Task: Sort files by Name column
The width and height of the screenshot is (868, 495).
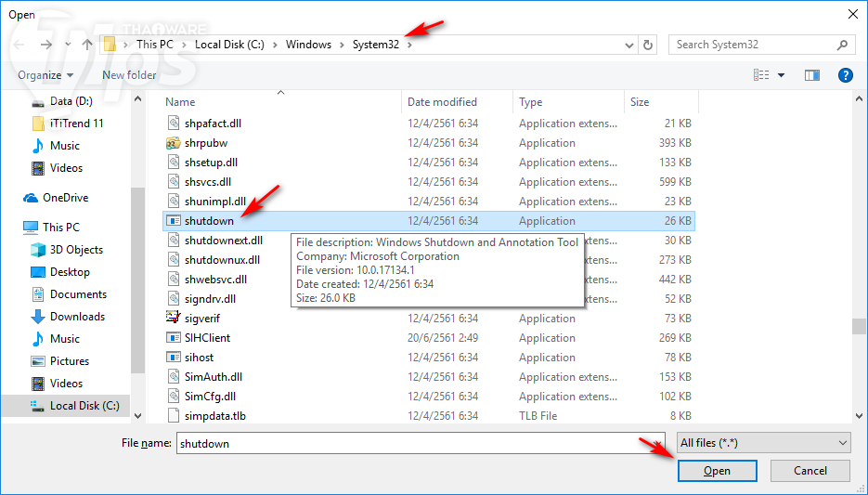Action: coord(180,102)
